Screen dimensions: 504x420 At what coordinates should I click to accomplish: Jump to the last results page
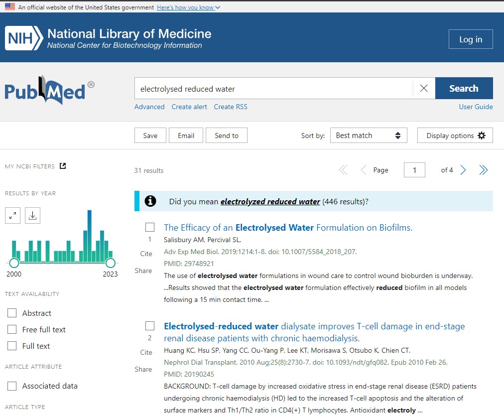click(x=483, y=170)
